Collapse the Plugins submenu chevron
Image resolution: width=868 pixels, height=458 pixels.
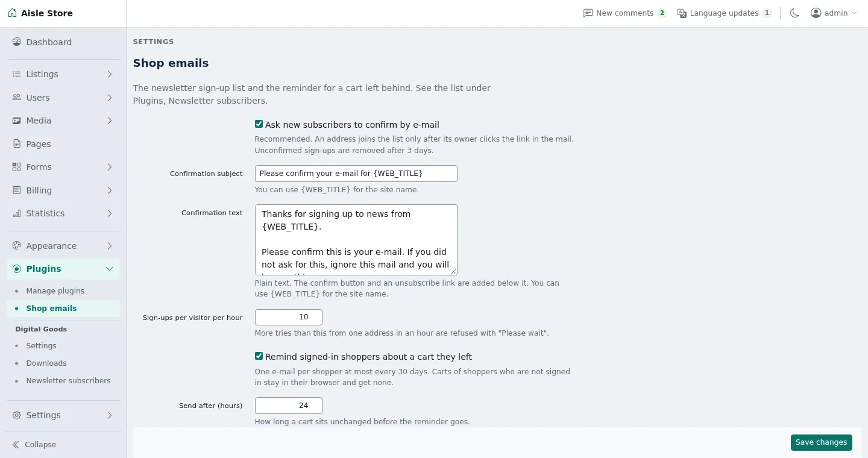coord(110,269)
